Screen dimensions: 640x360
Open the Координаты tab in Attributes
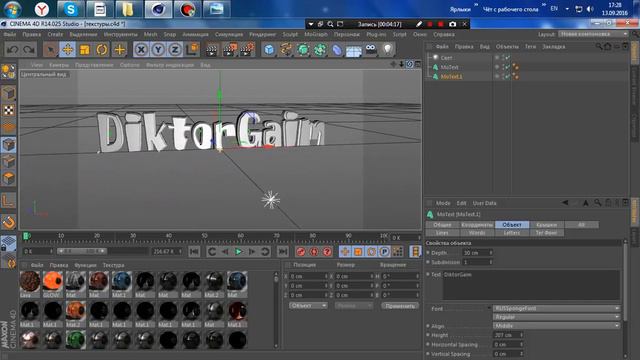pyautogui.click(x=477, y=224)
